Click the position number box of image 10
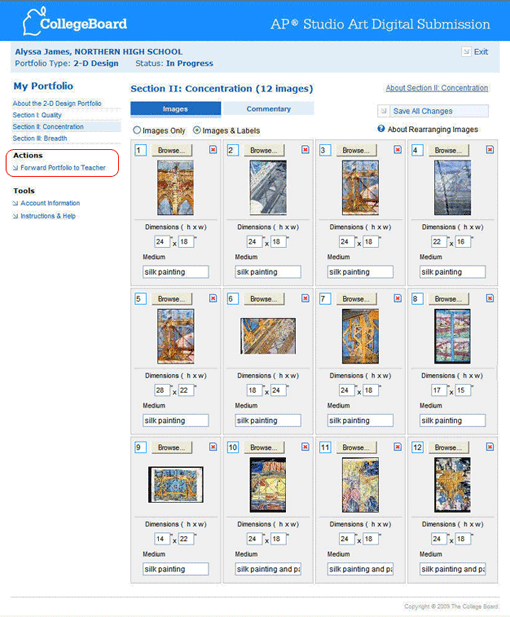The width and height of the screenshot is (510, 617). tap(233, 447)
